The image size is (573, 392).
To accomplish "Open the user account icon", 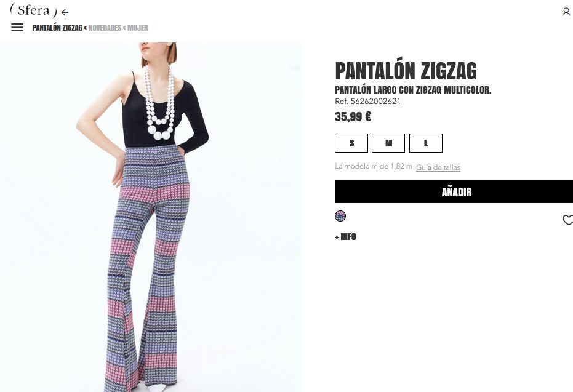I will [x=566, y=12].
